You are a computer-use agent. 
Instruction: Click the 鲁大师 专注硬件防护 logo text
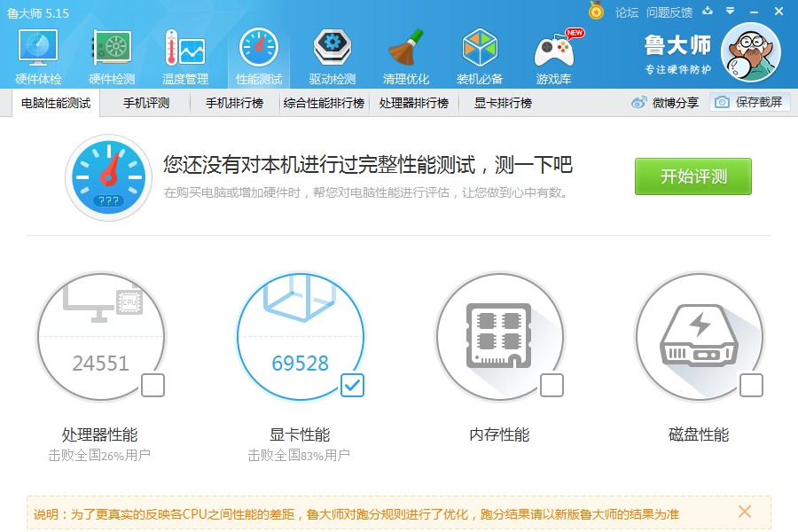click(x=677, y=54)
